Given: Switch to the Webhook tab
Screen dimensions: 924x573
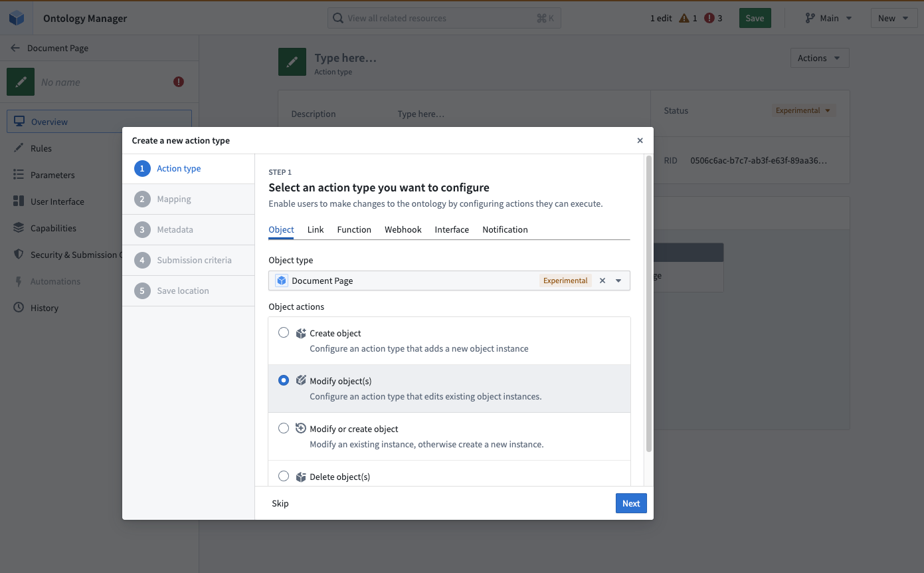Looking at the screenshot, I should (403, 229).
